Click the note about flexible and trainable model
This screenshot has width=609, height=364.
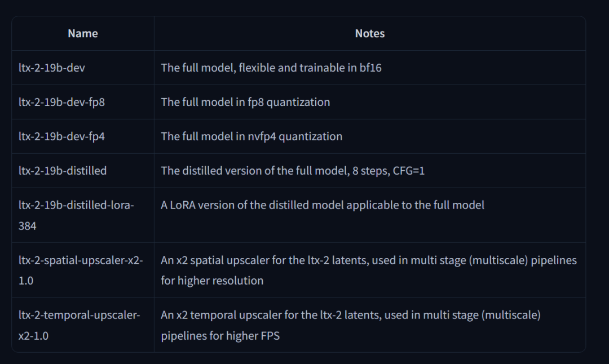click(x=271, y=68)
